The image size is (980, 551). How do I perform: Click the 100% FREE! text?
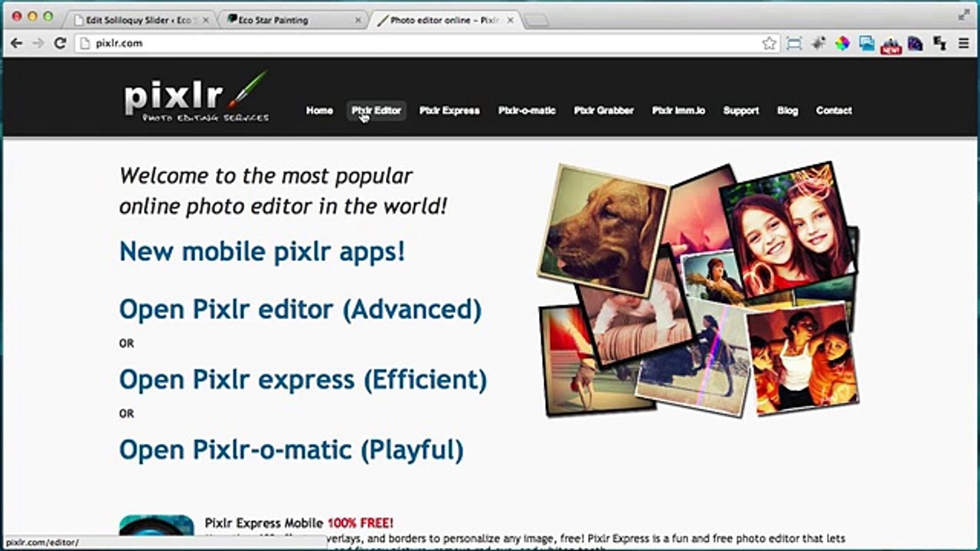361,523
